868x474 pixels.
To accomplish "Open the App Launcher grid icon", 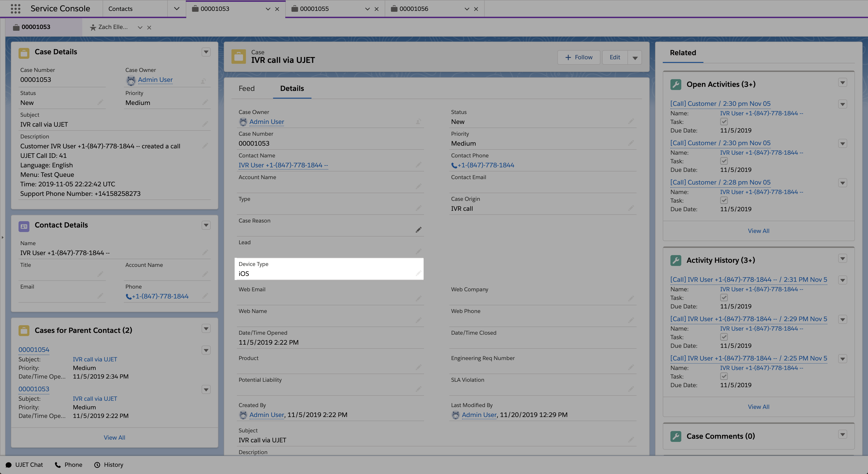I will (16, 9).
